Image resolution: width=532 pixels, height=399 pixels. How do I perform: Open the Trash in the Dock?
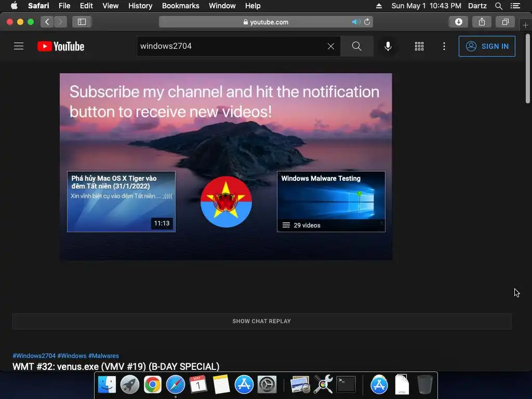pos(424,385)
